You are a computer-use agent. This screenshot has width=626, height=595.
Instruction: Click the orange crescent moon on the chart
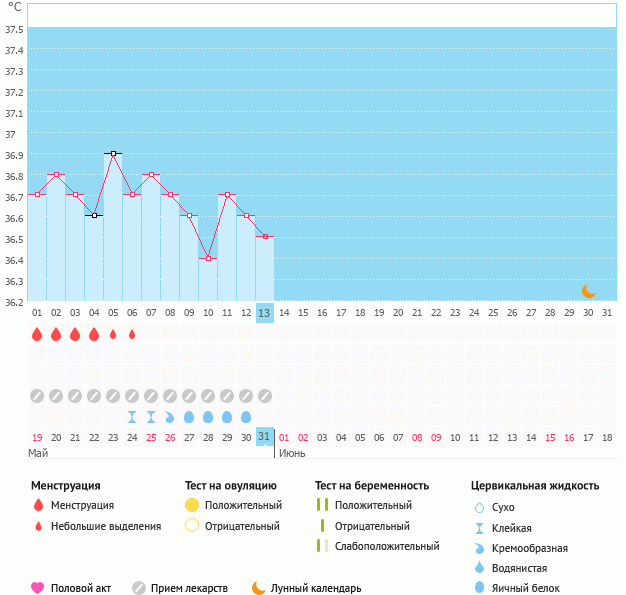coord(589,290)
